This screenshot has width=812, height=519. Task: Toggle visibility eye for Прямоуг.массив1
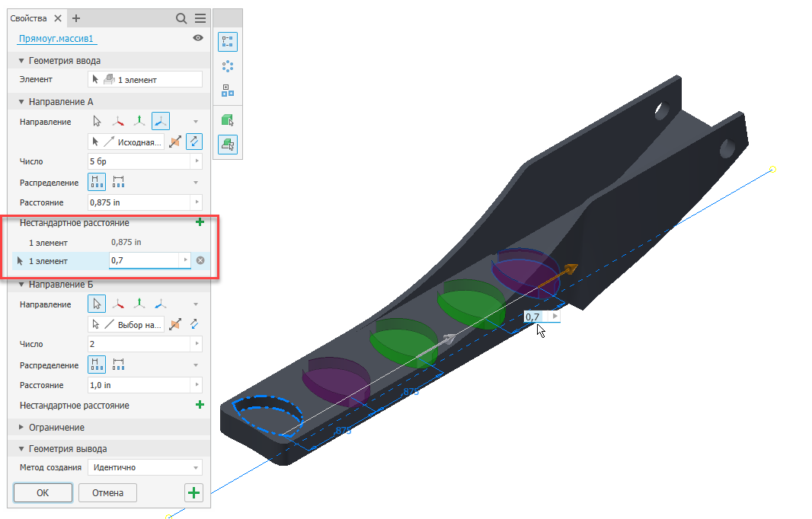198,38
